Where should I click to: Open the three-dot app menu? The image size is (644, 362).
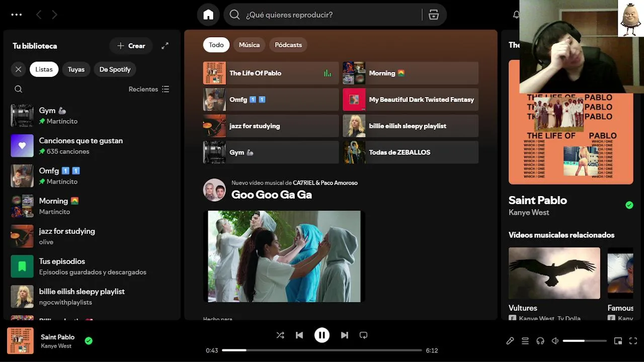(x=17, y=15)
